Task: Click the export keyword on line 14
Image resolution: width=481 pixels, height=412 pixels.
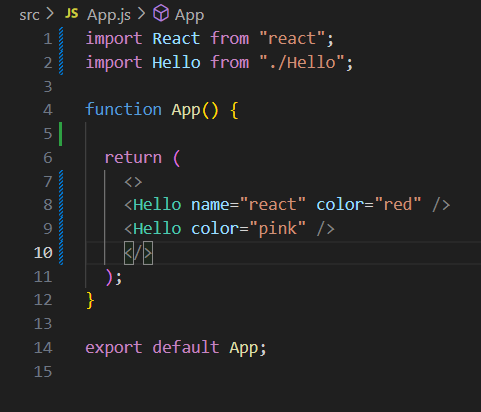Action: tap(114, 348)
